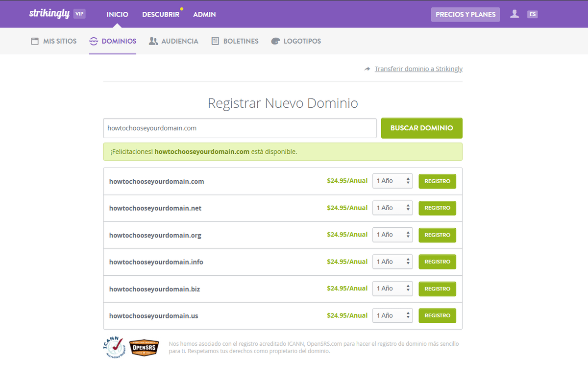The height and width of the screenshot is (383, 588).
Task: Click the AUDIENCIA people icon
Action: [x=154, y=41]
